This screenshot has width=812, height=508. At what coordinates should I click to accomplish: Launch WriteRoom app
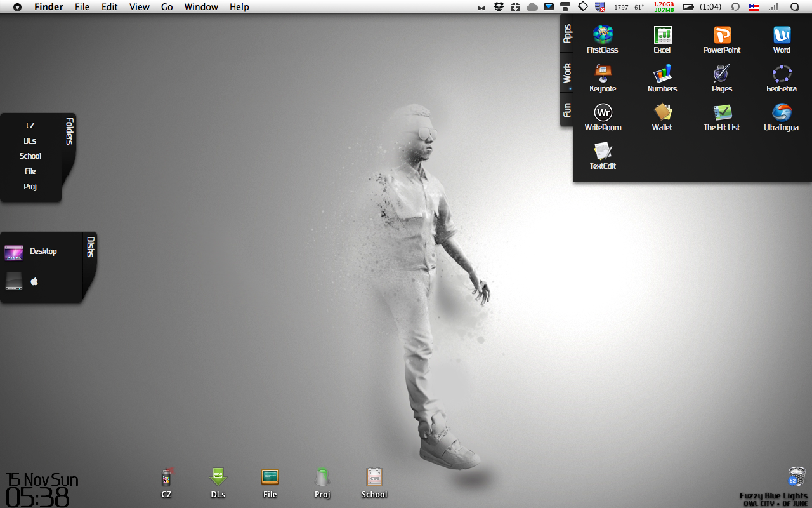click(603, 117)
